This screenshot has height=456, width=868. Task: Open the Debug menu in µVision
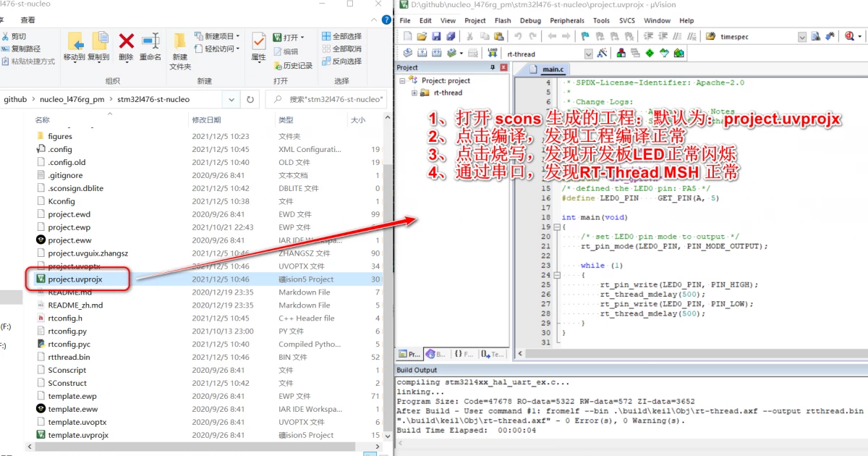tap(530, 20)
